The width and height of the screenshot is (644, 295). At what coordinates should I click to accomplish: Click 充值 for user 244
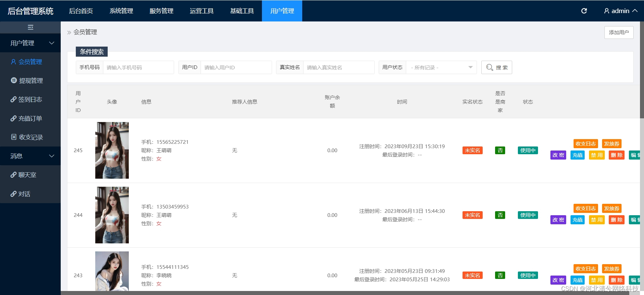coord(578,220)
